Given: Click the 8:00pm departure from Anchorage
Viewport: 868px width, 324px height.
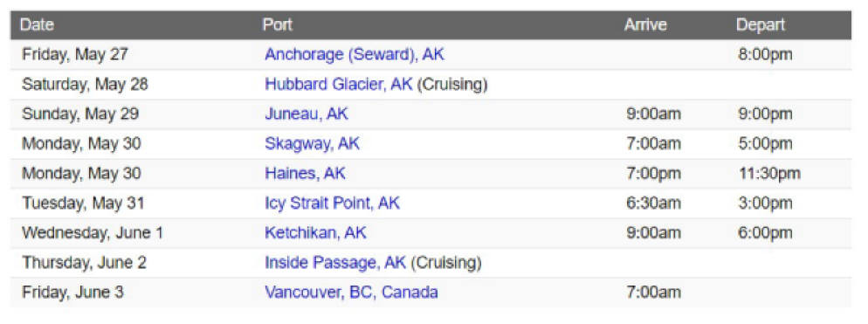Looking at the screenshot, I should 765,55.
